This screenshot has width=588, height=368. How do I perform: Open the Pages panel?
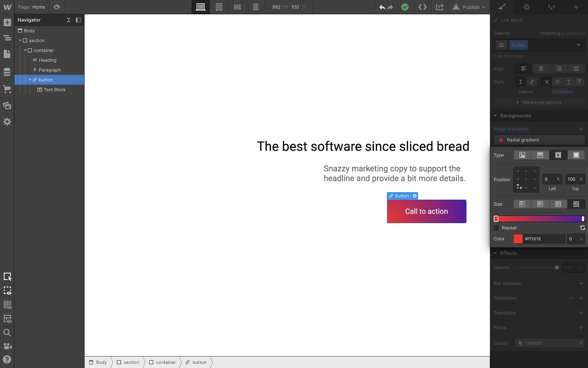[7, 54]
